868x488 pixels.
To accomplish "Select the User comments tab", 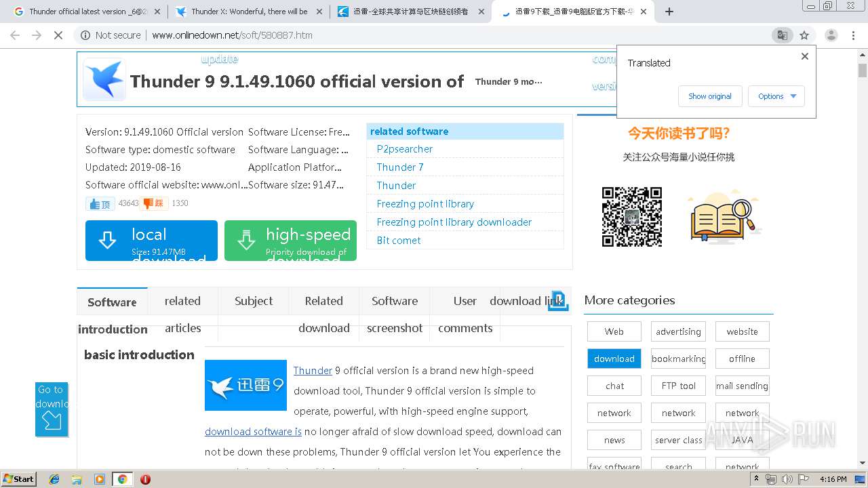I will pos(465,314).
